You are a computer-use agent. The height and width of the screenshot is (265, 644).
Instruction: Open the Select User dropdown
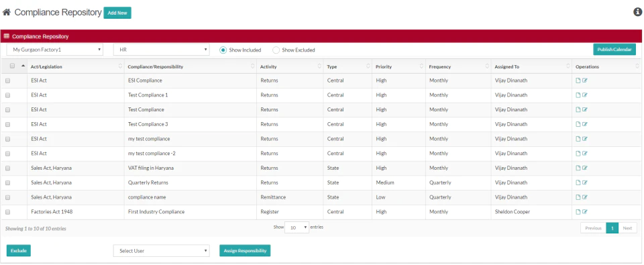(x=162, y=251)
